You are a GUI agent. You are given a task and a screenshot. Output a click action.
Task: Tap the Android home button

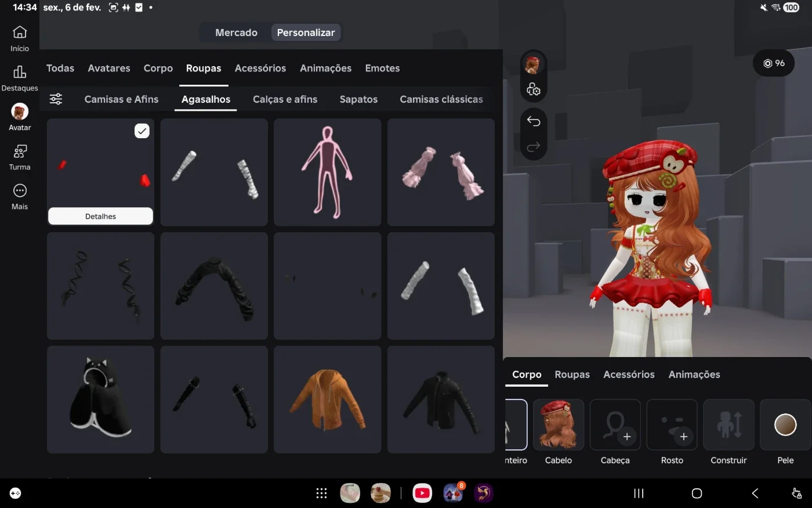(x=697, y=493)
